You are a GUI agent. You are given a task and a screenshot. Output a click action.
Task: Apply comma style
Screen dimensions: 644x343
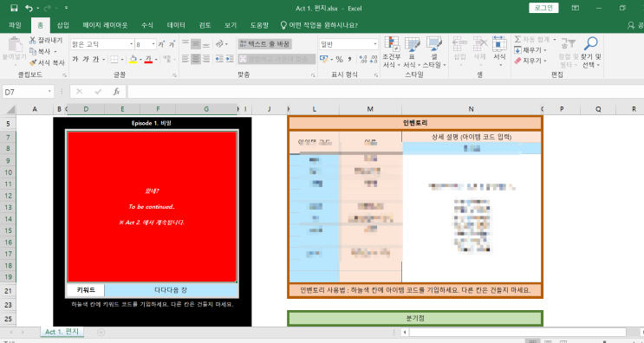(x=349, y=60)
